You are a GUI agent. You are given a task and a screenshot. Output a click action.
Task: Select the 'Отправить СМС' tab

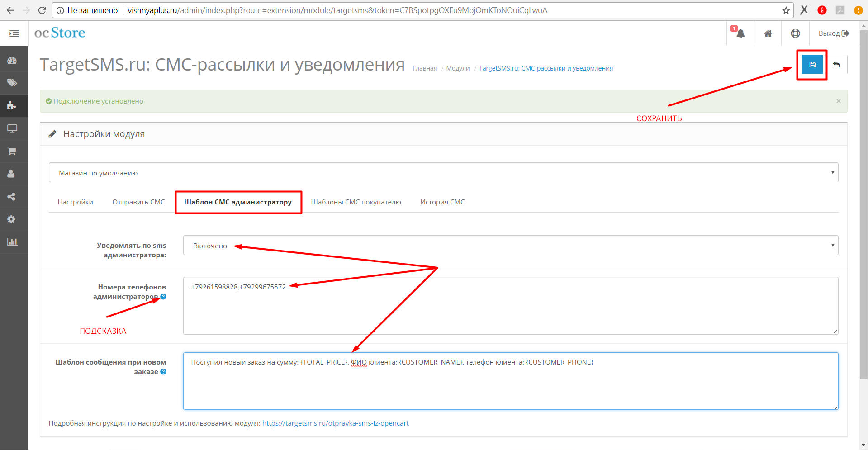click(x=138, y=202)
